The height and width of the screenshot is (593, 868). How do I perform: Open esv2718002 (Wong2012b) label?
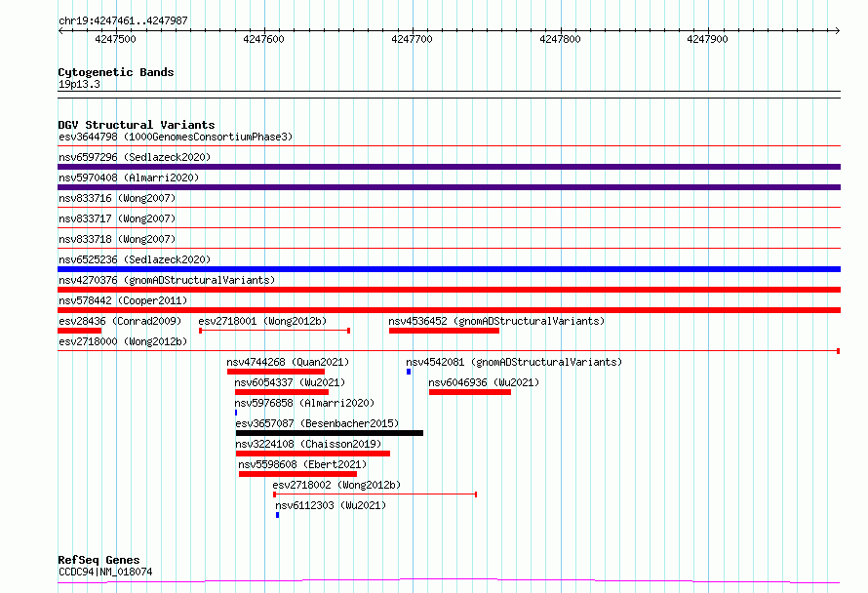[x=336, y=485]
